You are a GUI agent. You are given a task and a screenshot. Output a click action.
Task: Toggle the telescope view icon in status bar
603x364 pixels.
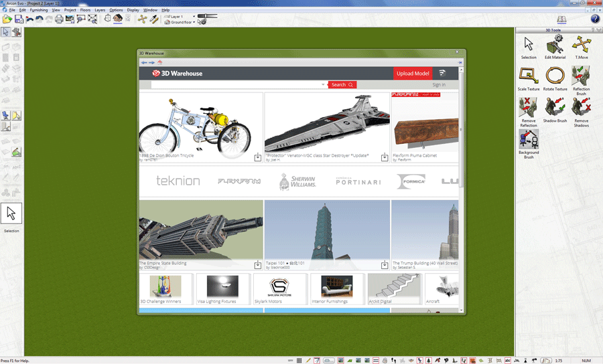coord(534,361)
